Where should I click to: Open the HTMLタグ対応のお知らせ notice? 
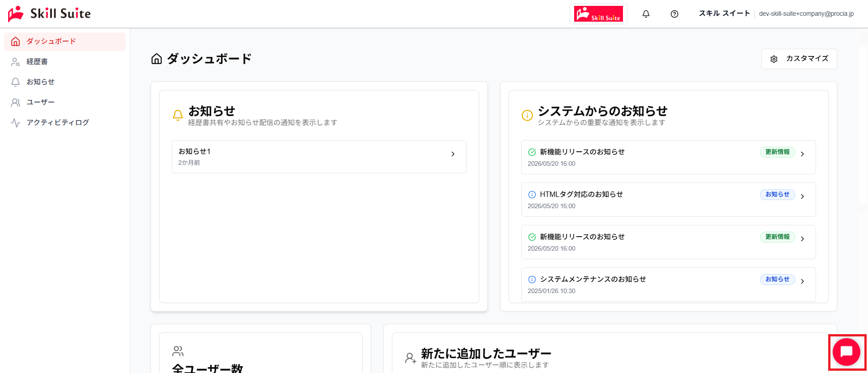coord(668,200)
